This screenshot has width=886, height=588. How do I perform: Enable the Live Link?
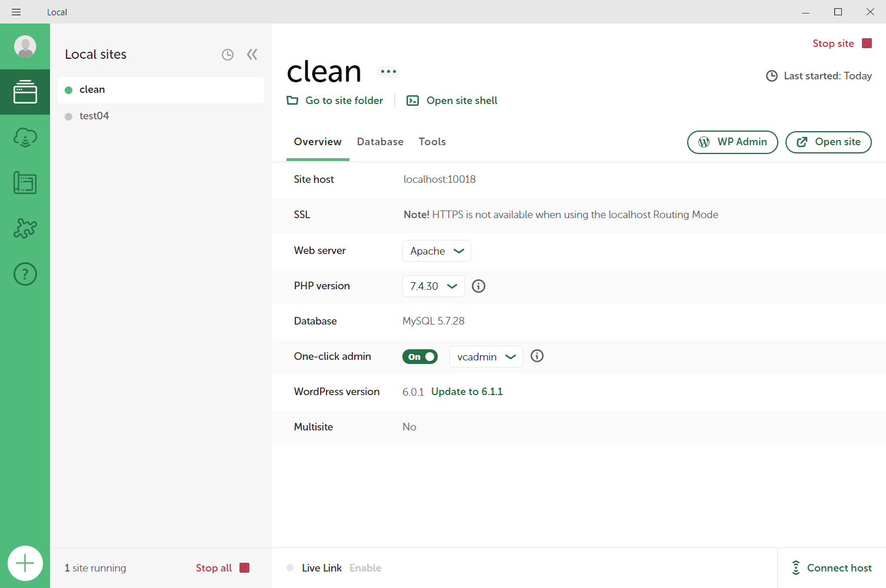point(365,568)
